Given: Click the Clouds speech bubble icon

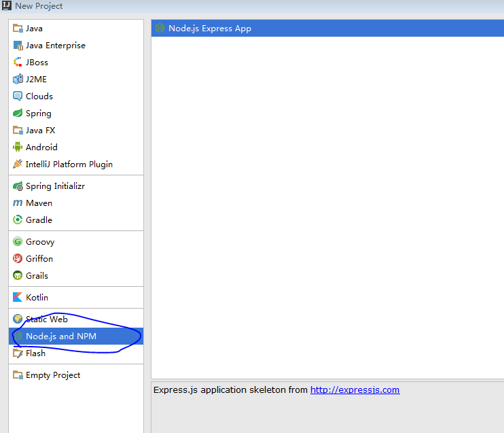Looking at the screenshot, I should coord(18,97).
